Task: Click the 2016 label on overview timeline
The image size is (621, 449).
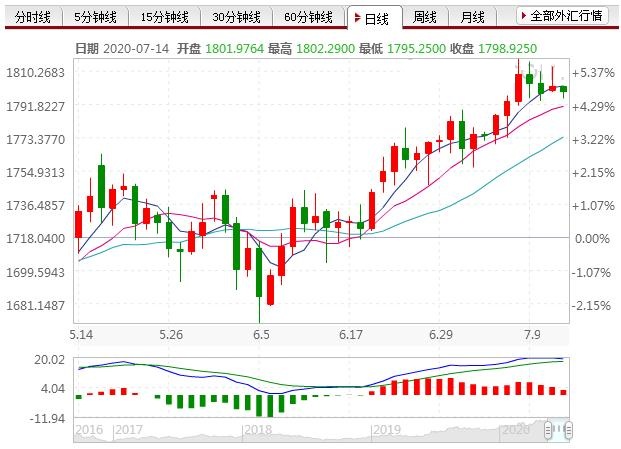Action: click(89, 430)
